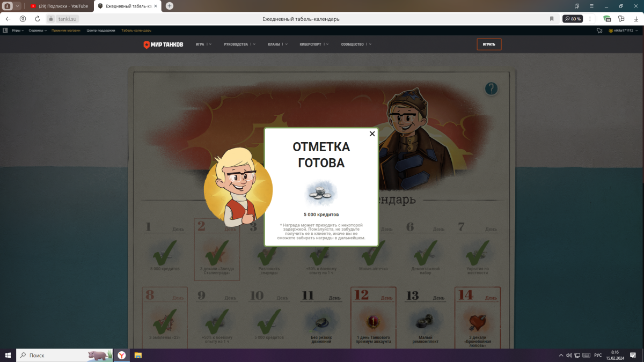Open the address bar three-dot menu
The width and height of the screenshot is (644, 362).
(x=590, y=19)
